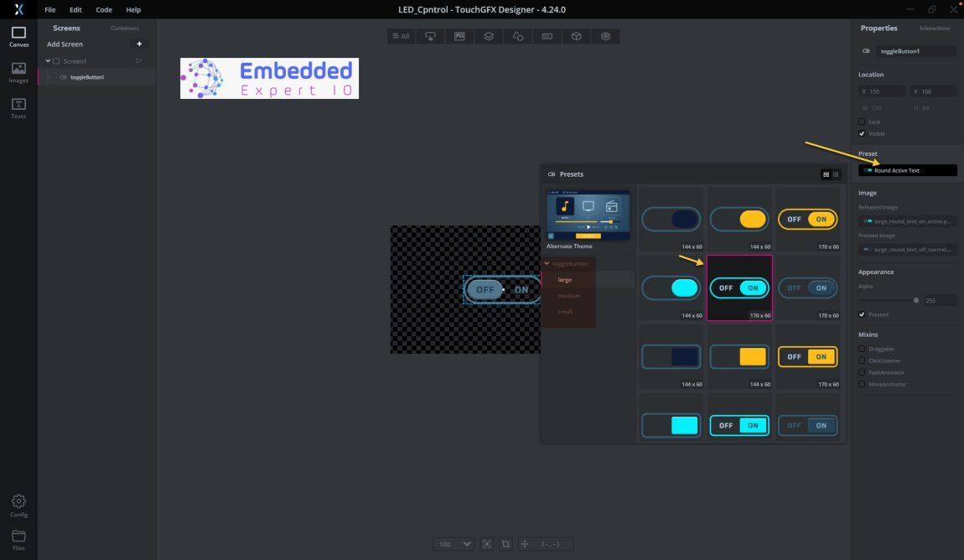This screenshot has width=964, height=560.
Task: Open the Images panel in the left sidebar
Action: pos(18,71)
